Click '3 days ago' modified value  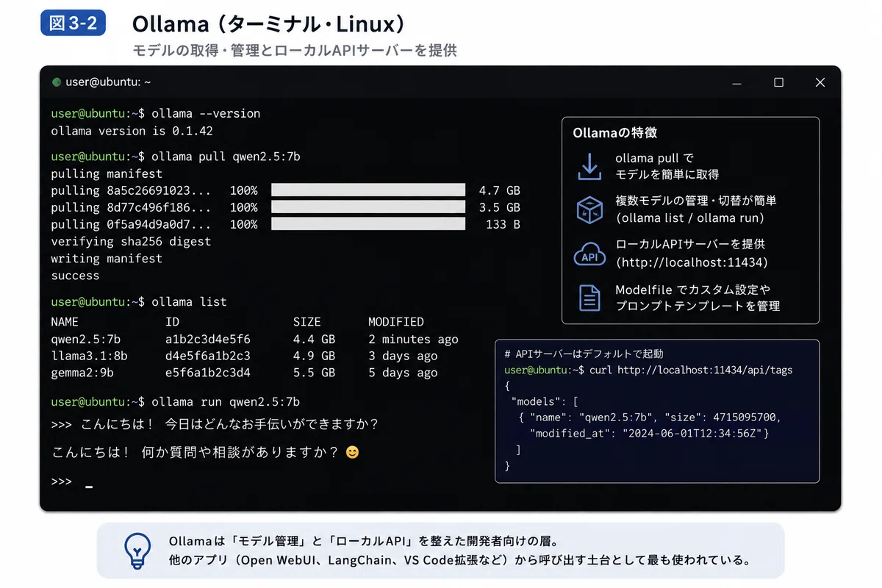point(403,356)
